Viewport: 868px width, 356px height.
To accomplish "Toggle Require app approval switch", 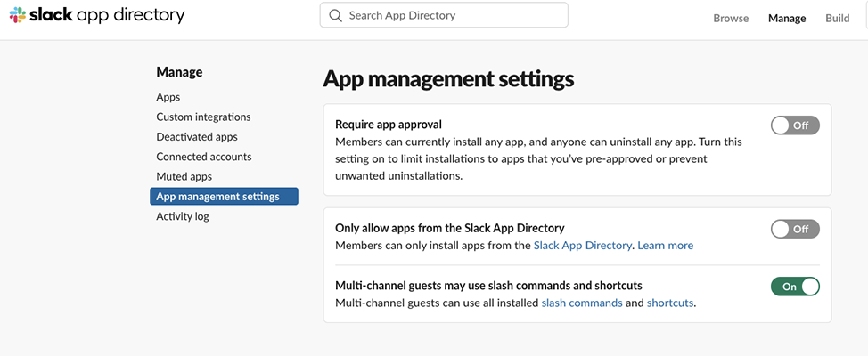I will (795, 125).
